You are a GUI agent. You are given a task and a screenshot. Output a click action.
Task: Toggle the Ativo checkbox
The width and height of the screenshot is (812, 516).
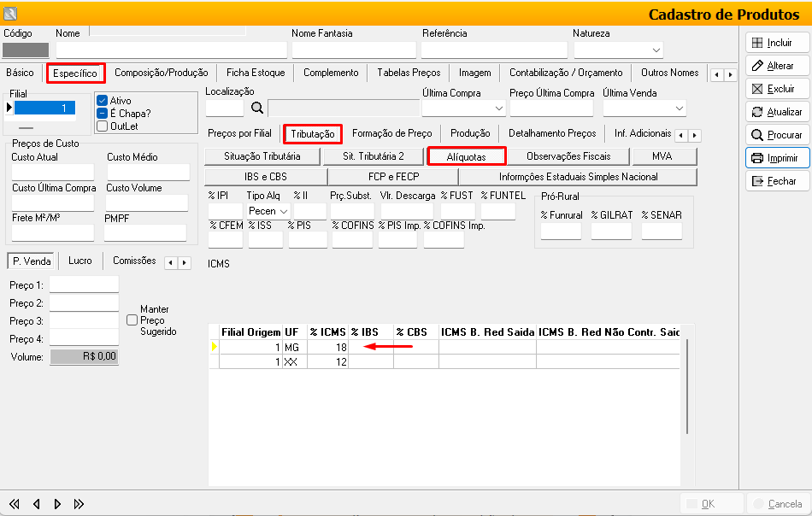pos(102,101)
